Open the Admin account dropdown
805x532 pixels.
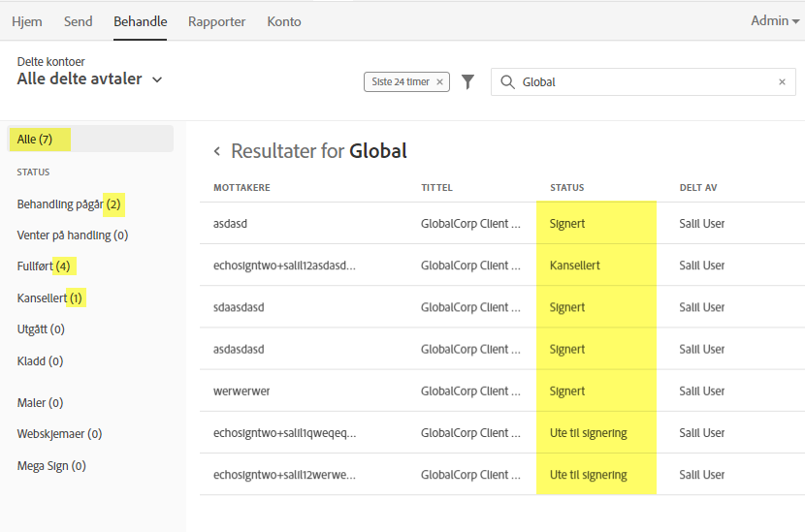pyautogui.click(x=775, y=20)
